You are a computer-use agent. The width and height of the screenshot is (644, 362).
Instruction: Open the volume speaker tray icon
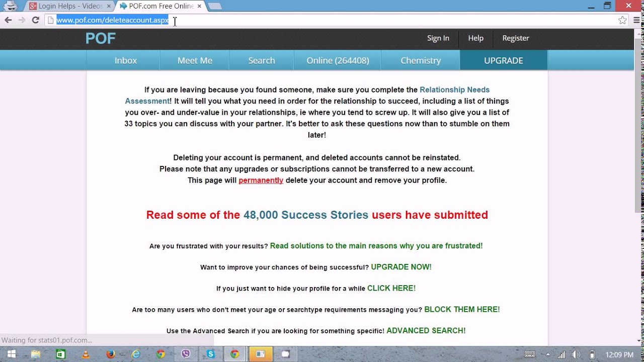pos(577,354)
